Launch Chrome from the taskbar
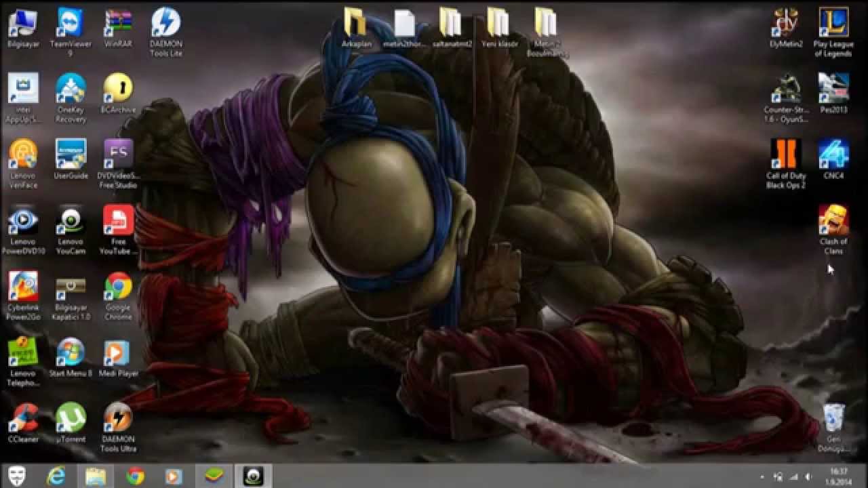 pos(135,476)
